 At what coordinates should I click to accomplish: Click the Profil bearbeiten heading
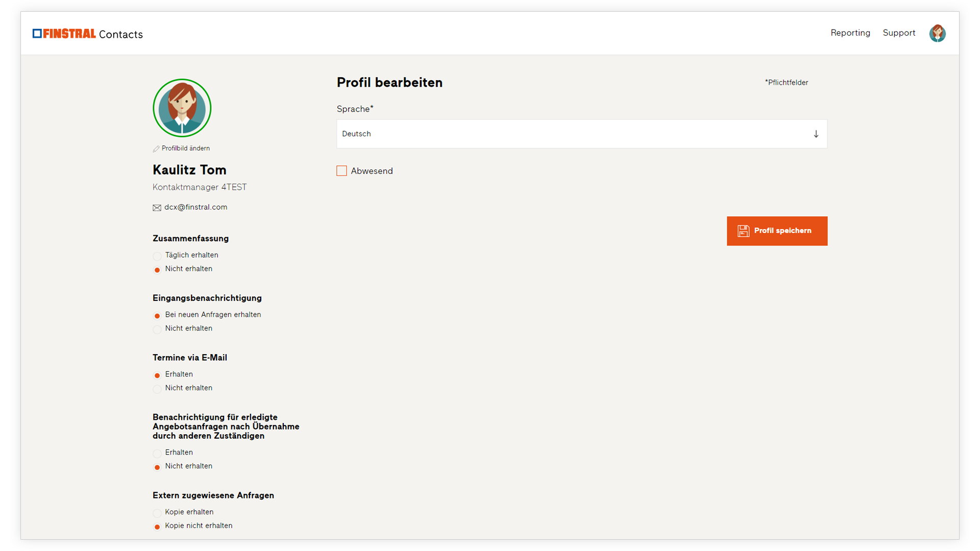pyautogui.click(x=389, y=83)
